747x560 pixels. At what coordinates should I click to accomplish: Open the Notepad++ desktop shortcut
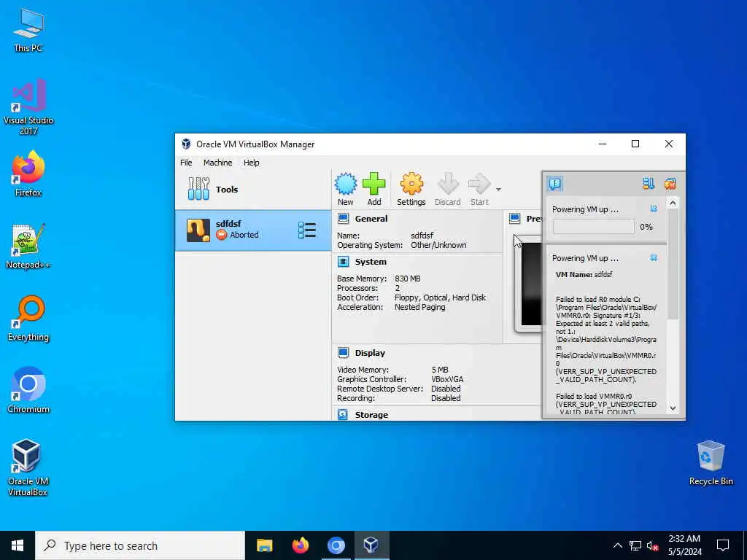tap(28, 246)
